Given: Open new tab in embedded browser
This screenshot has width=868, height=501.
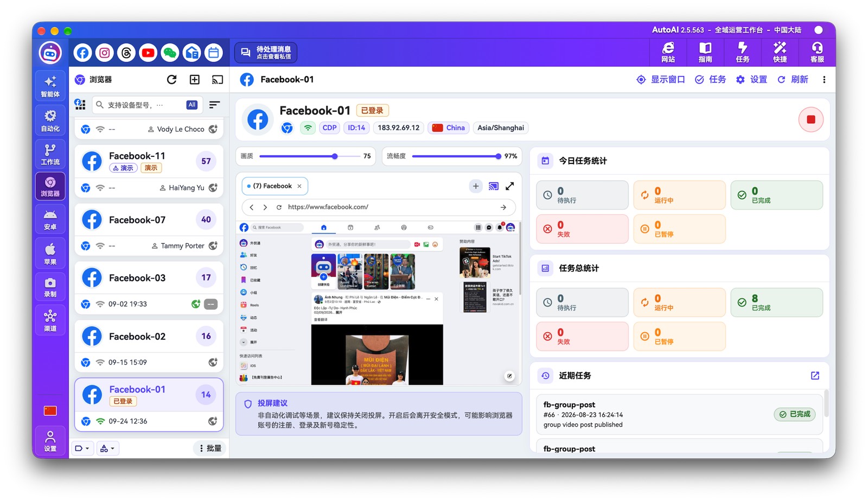Looking at the screenshot, I should click(x=475, y=186).
